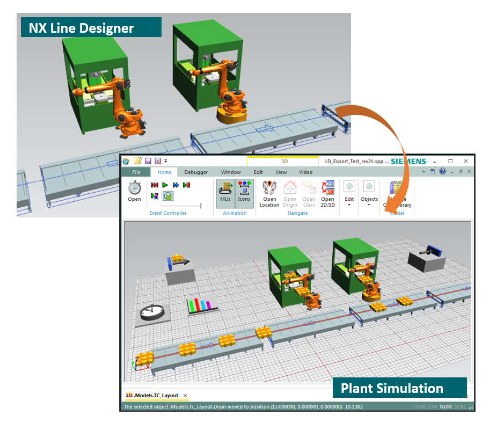
Task: Open the View ribbon tab
Action: point(281,172)
